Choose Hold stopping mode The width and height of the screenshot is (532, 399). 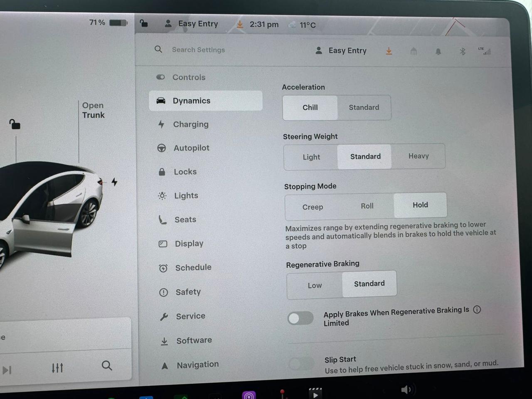pyautogui.click(x=420, y=205)
